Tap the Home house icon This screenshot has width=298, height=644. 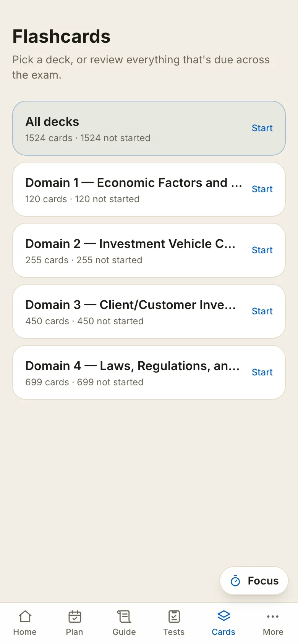click(25, 617)
